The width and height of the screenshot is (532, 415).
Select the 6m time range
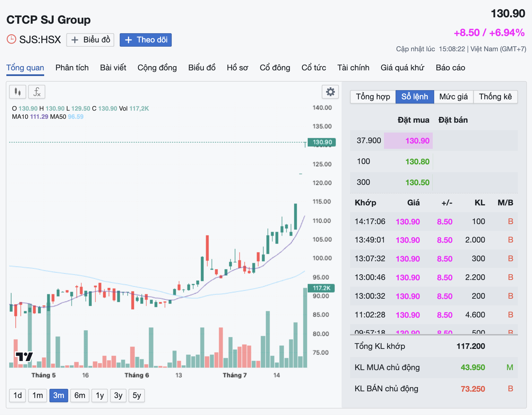pyautogui.click(x=80, y=395)
